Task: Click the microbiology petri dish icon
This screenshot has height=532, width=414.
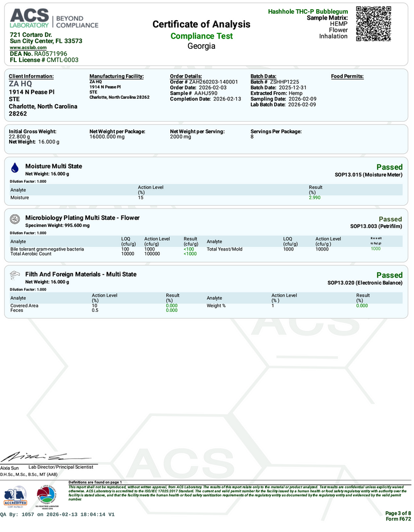Action: point(14,219)
